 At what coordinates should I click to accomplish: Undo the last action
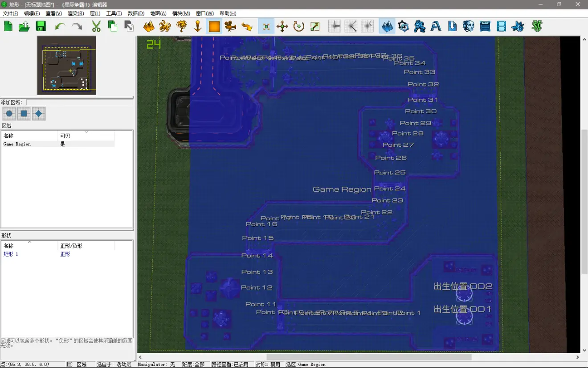pyautogui.click(x=60, y=26)
